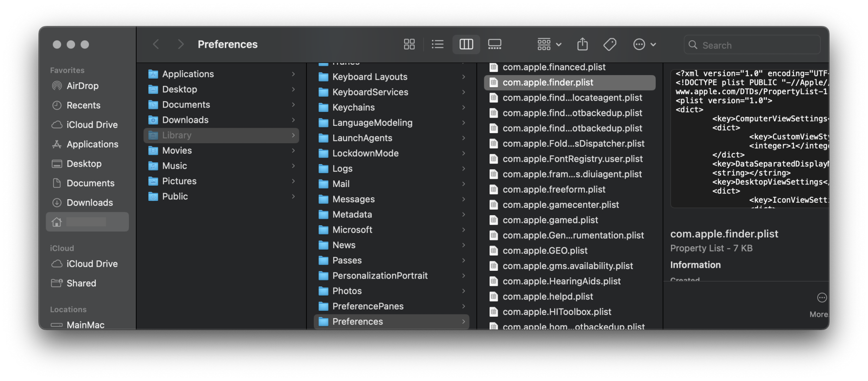Screen dimensions: 868x381
Task: Switch to icon view
Action: [x=409, y=44]
